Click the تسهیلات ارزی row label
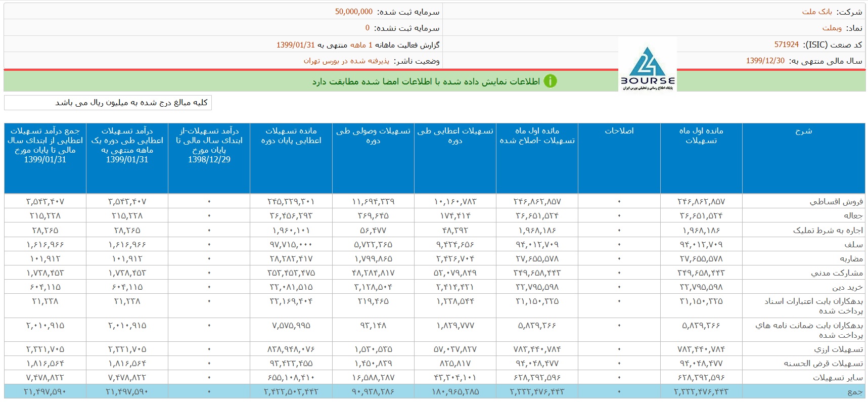The width and height of the screenshot is (868, 402). 838,349
